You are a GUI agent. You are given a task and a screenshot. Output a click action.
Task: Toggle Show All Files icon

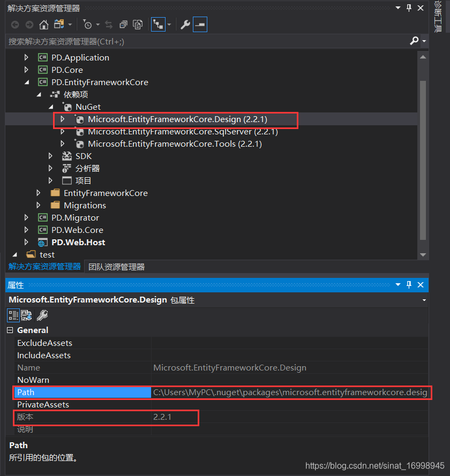[138, 25]
